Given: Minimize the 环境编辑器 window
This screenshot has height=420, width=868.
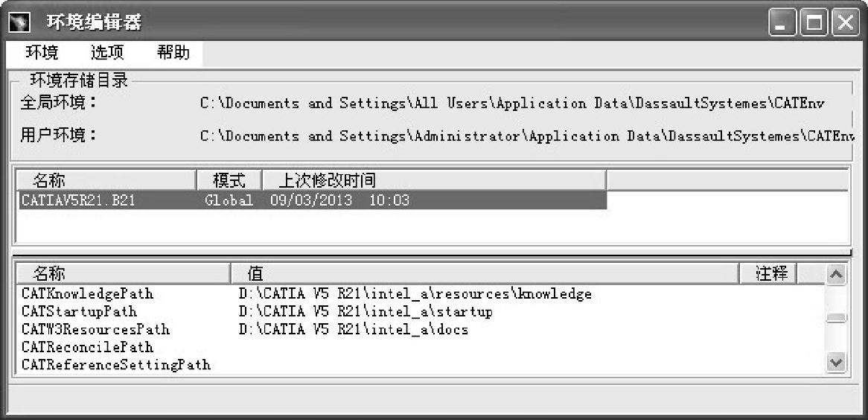Looking at the screenshot, I should click(x=782, y=23).
